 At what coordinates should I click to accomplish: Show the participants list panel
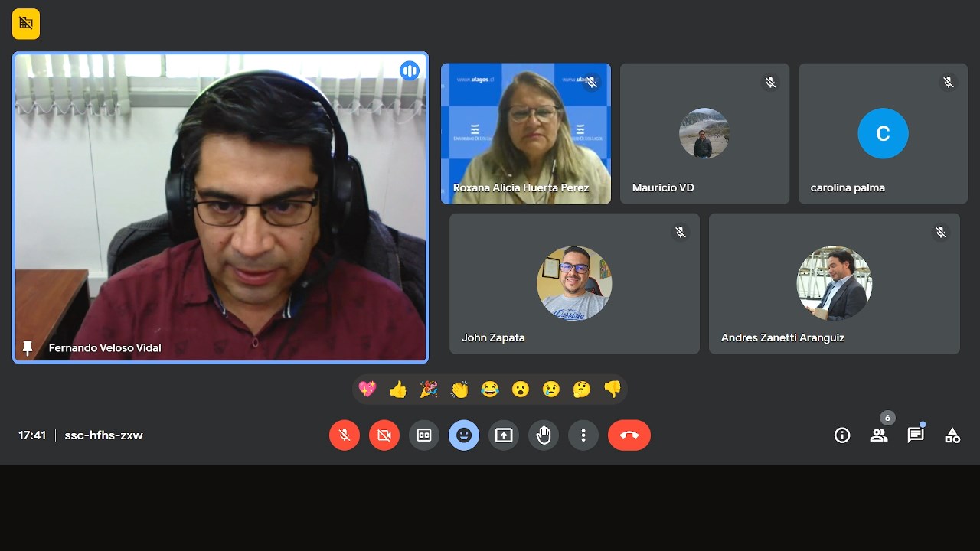click(x=879, y=435)
